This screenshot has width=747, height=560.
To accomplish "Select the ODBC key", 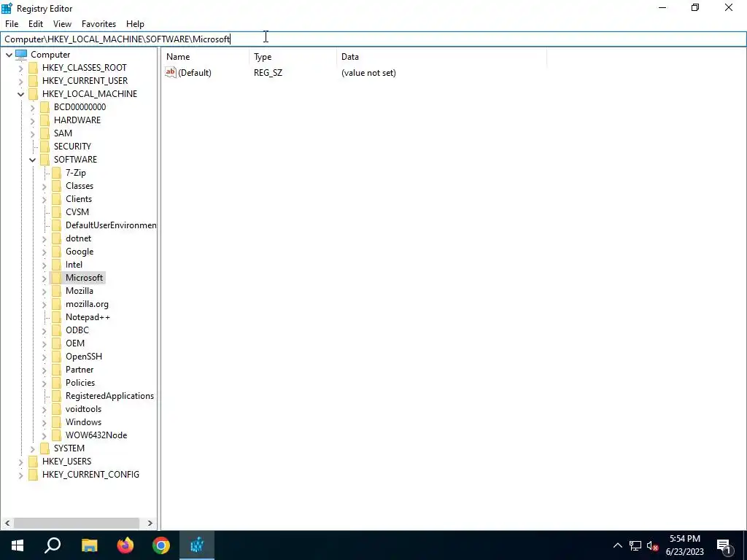I will click(x=77, y=330).
